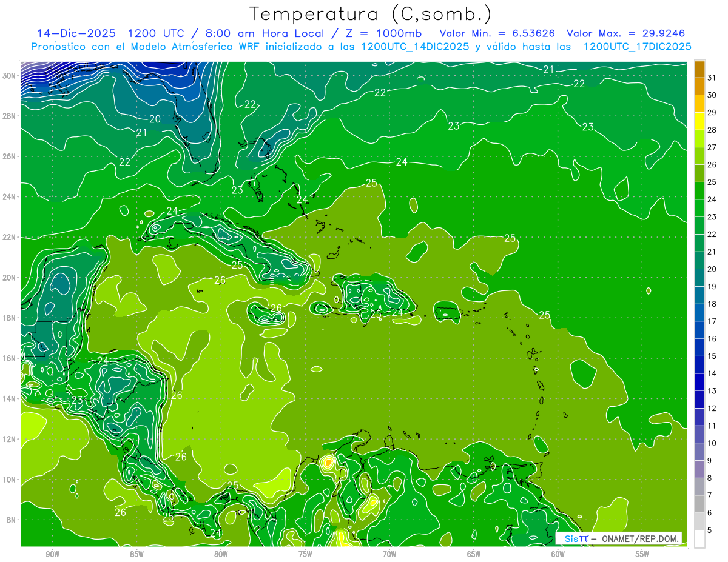This screenshot has height=562, width=728.
Task: Click legend value 28
Action: point(712,130)
